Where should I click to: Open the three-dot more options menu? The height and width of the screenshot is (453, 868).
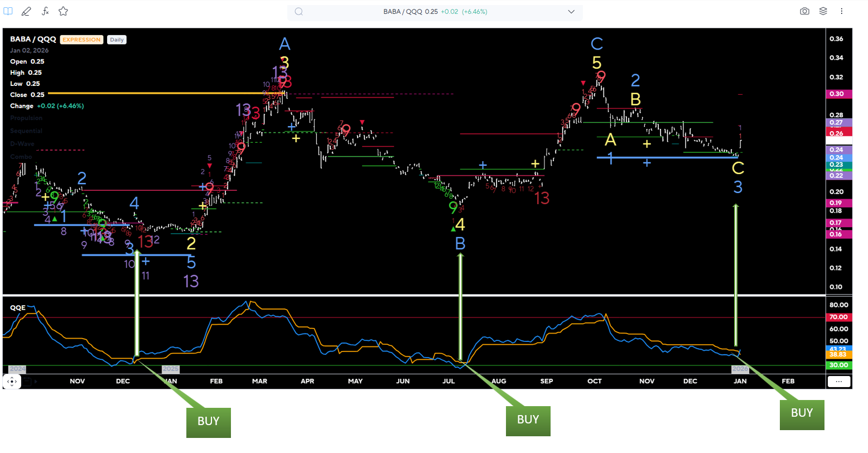(x=842, y=11)
